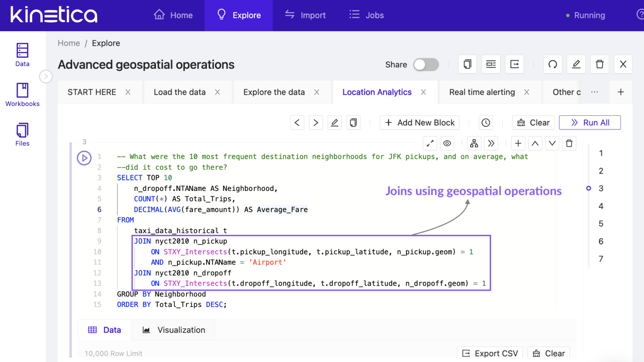
Task: Run the SQL block with the play button
Action: (84, 158)
